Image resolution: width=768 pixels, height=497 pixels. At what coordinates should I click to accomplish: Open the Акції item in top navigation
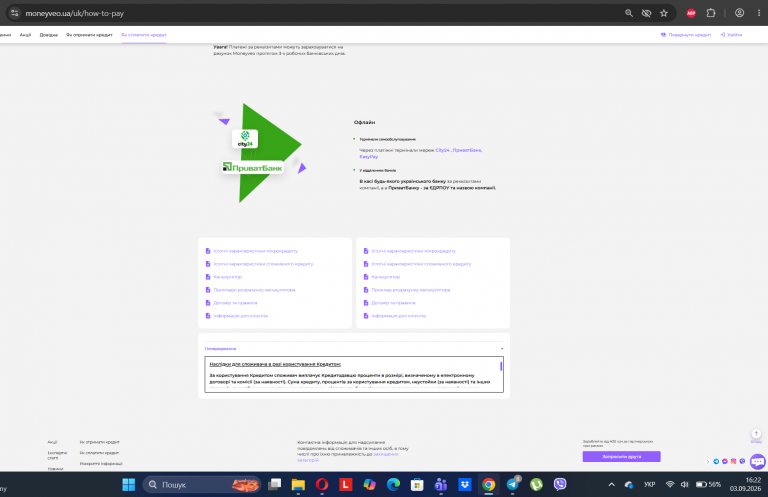[25, 35]
